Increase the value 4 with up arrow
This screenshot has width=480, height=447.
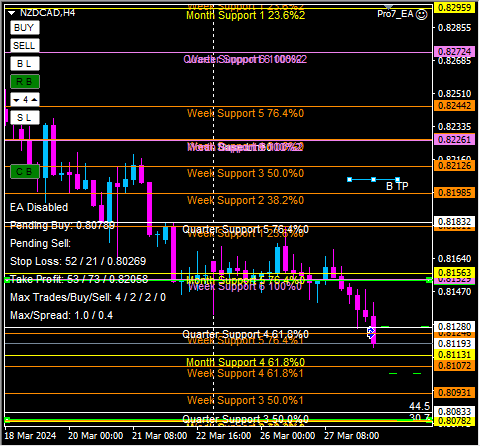[34, 100]
